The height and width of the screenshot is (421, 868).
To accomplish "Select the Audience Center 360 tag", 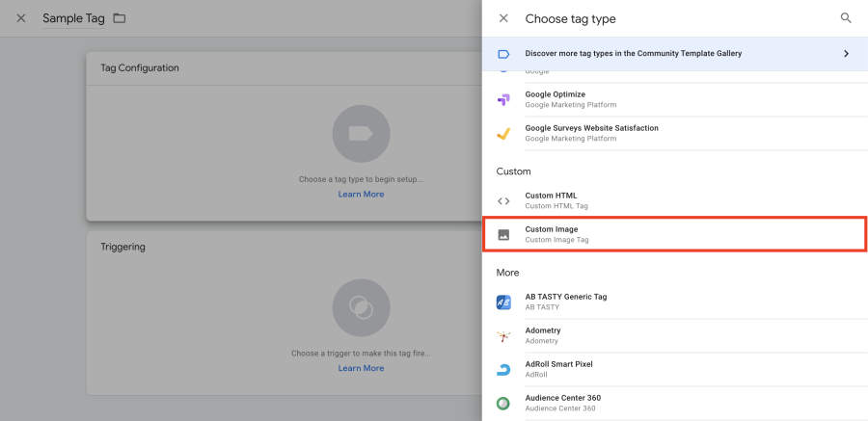I will (675, 404).
